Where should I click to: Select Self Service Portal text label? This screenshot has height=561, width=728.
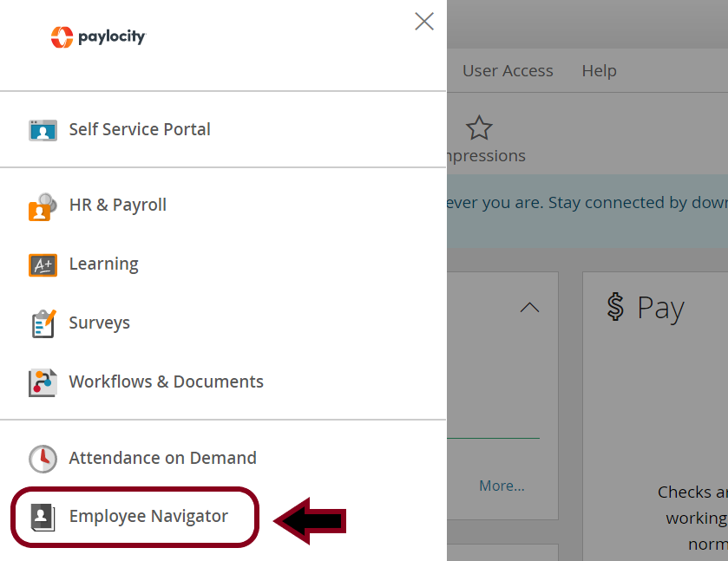(x=140, y=129)
